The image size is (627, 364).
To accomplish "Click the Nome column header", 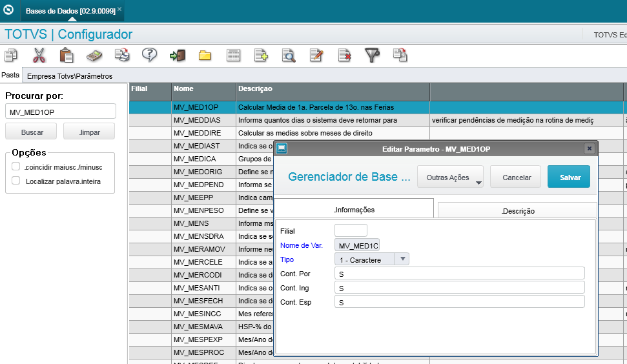I will [204, 92].
